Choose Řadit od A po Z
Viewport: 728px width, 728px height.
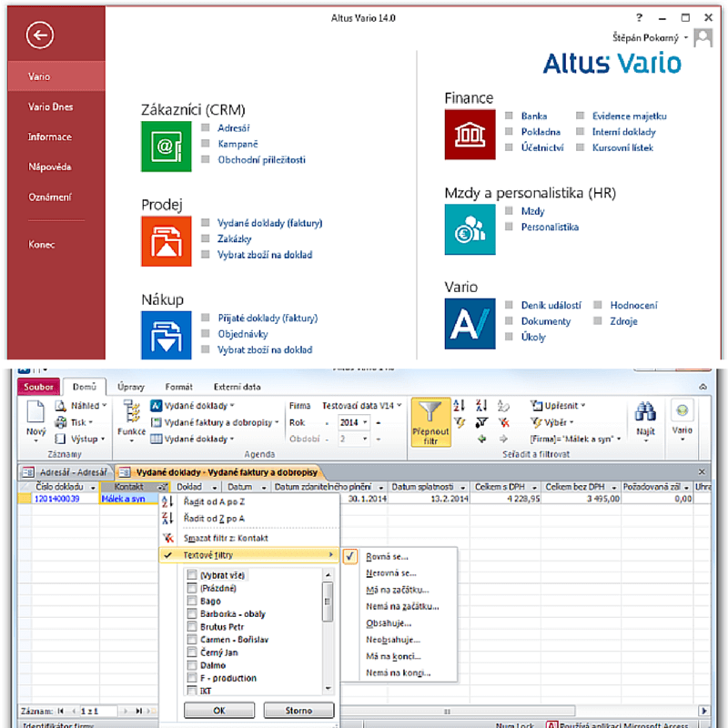click(x=214, y=502)
